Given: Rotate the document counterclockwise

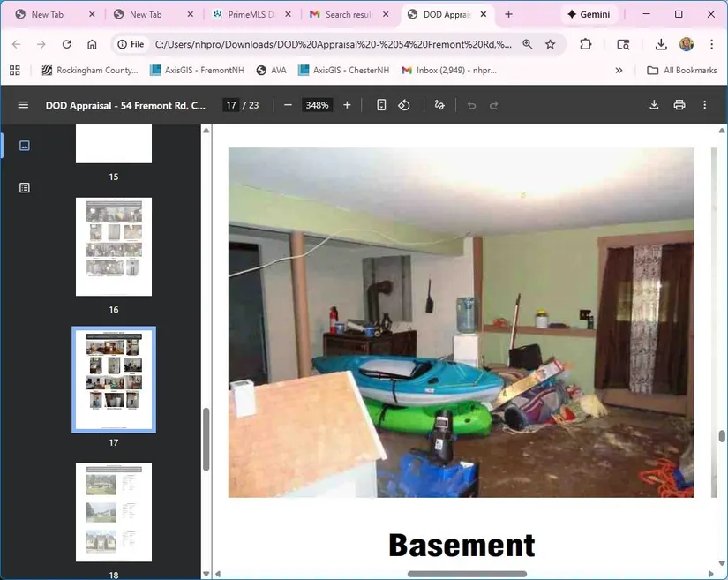Looking at the screenshot, I should click(x=404, y=105).
